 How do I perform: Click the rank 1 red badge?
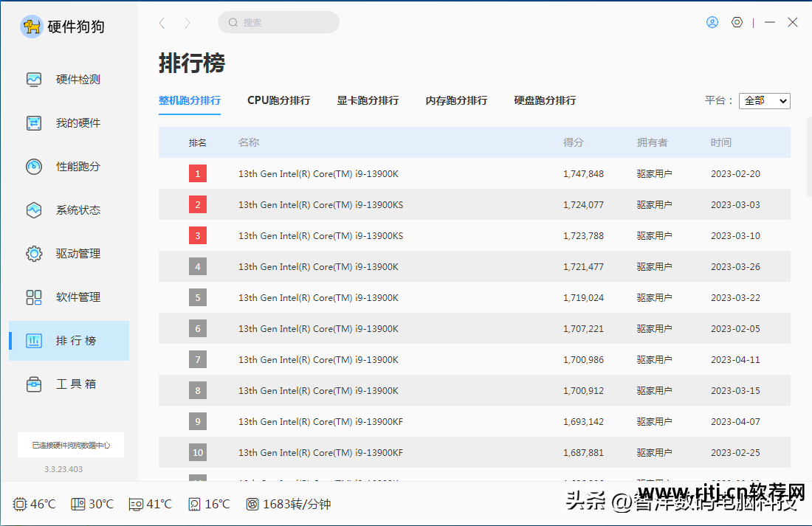(x=198, y=173)
